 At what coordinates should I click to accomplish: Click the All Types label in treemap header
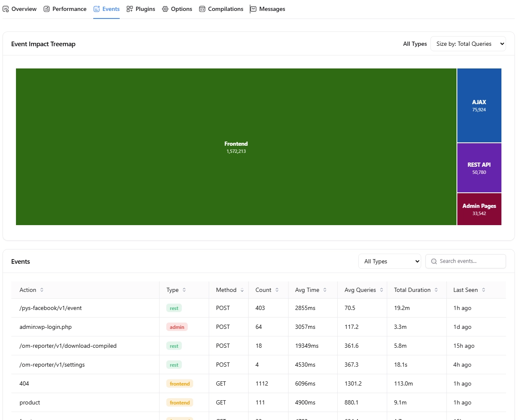coord(415,44)
